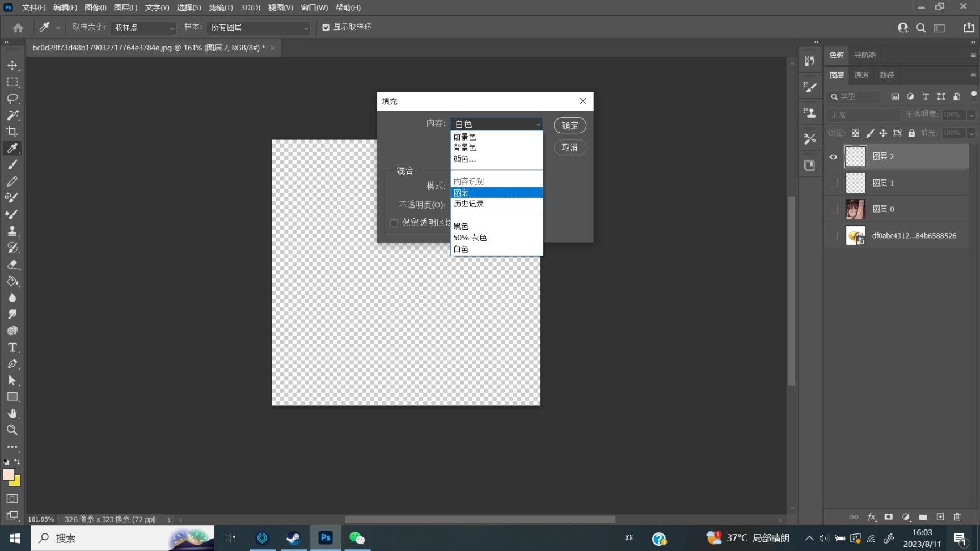This screenshot has width=980, height=551.
Task: Select the Eyedropper tool in the toolbox
Action: (x=12, y=149)
